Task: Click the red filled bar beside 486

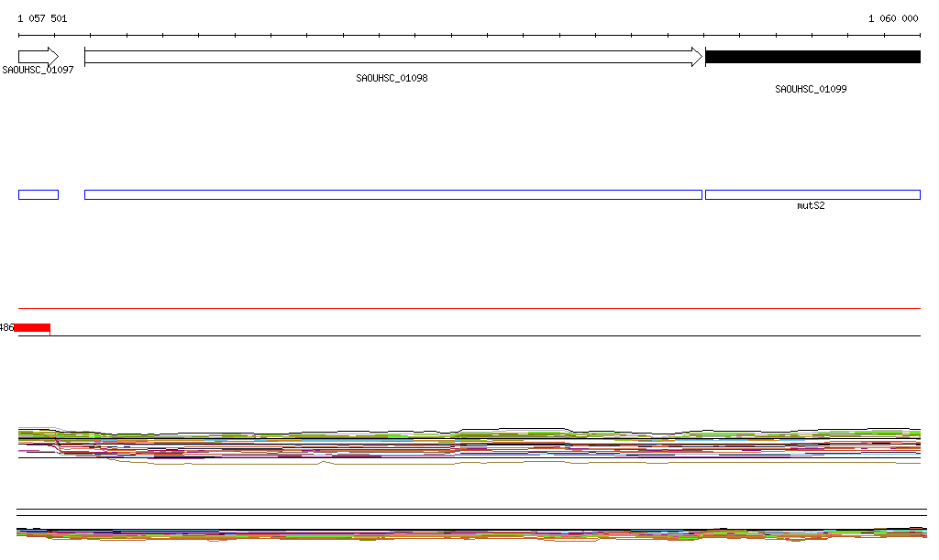Action: pyautogui.click(x=33, y=328)
